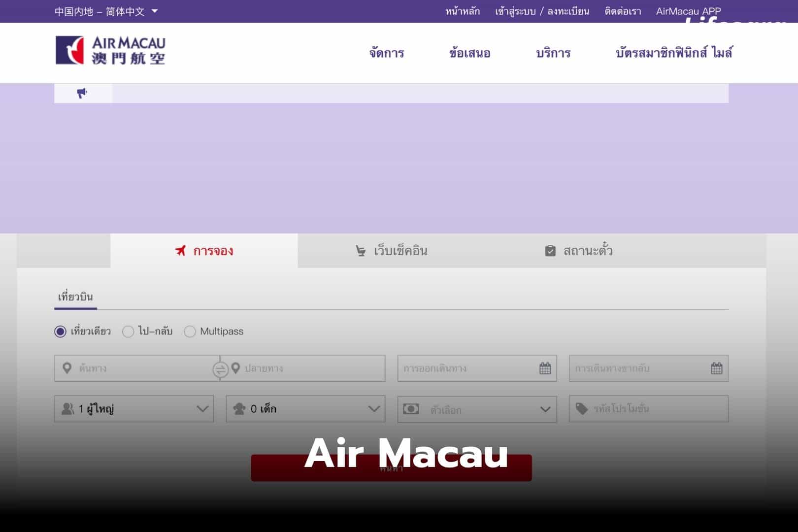Open the บัตรสมาชิกฟินิกส์ ไมล์ menu
Screen dimensions: 798x532
(674, 53)
